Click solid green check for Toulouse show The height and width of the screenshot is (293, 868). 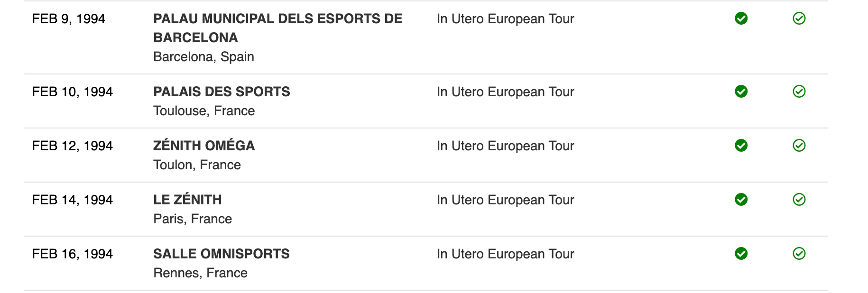741,92
